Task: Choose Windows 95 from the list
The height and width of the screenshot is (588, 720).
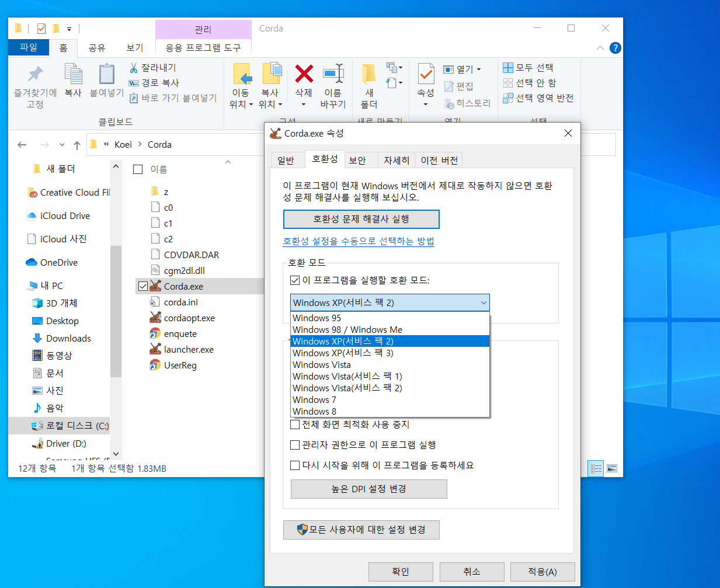Action: pyautogui.click(x=390, y=318)
